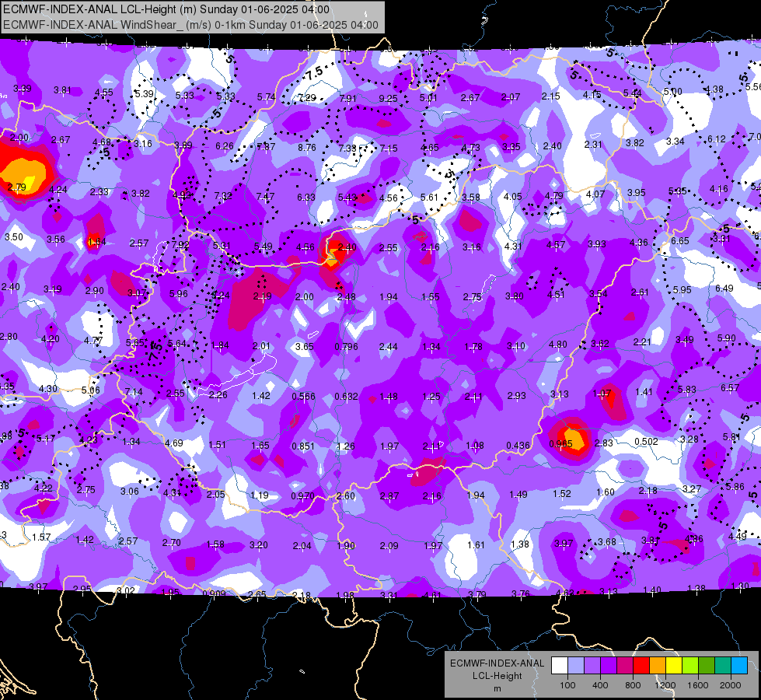Image resolution: width=761 pixels, height=700 pixels.
Task: Click the vivid violet legend swatch
Action: (609, 666)
